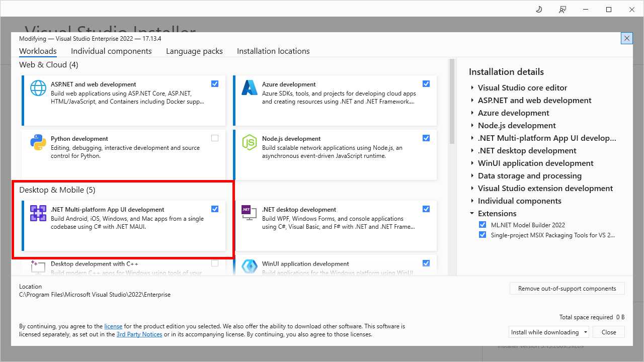644x362 pixels.
Task: Click the Desktop development with C++ icon
Action: (x=38, y=267)
